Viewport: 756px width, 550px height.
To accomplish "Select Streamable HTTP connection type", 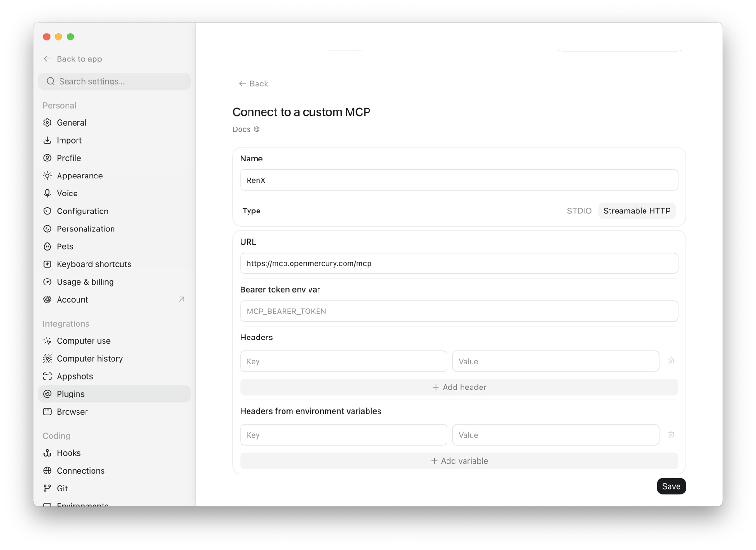I will [636, 211].
